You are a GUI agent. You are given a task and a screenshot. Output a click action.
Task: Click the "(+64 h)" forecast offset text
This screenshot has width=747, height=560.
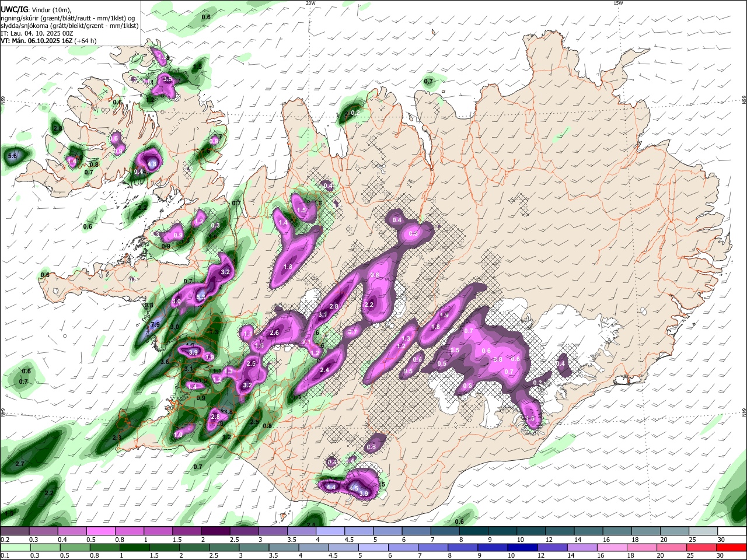pos(85,41)
